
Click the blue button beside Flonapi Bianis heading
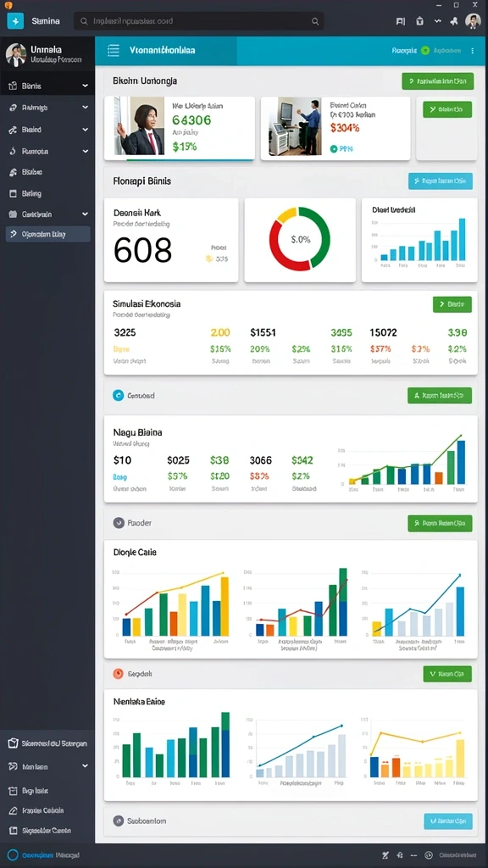441,181
